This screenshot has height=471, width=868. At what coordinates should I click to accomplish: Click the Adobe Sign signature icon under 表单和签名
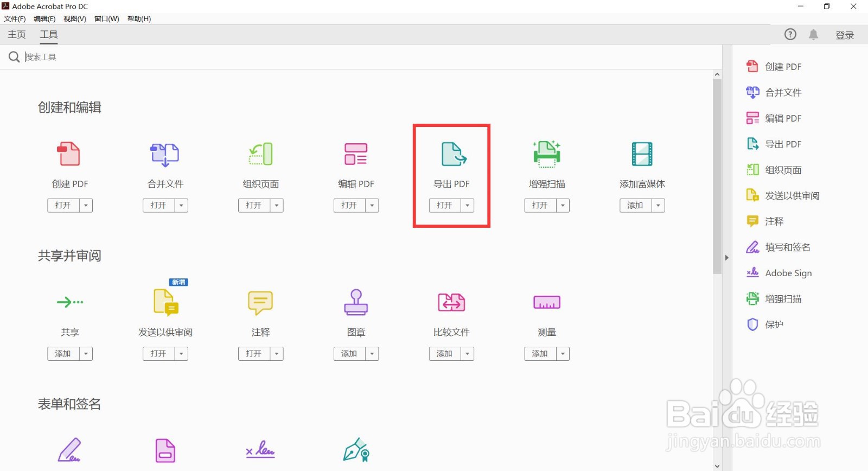pyautogui.click(x=260, y=450)
